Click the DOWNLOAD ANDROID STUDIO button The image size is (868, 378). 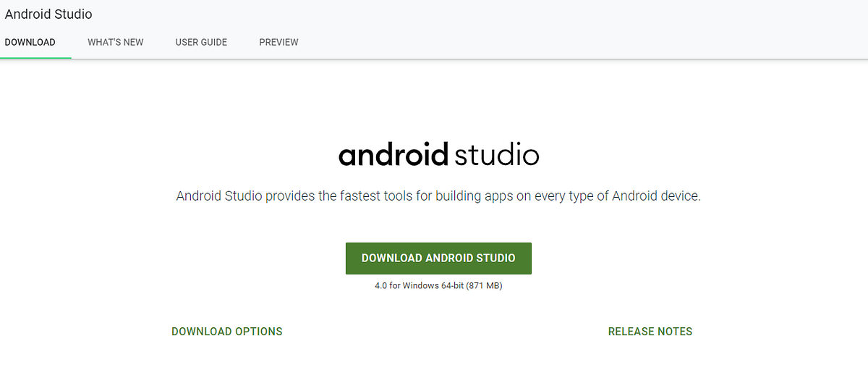point(438,259)
